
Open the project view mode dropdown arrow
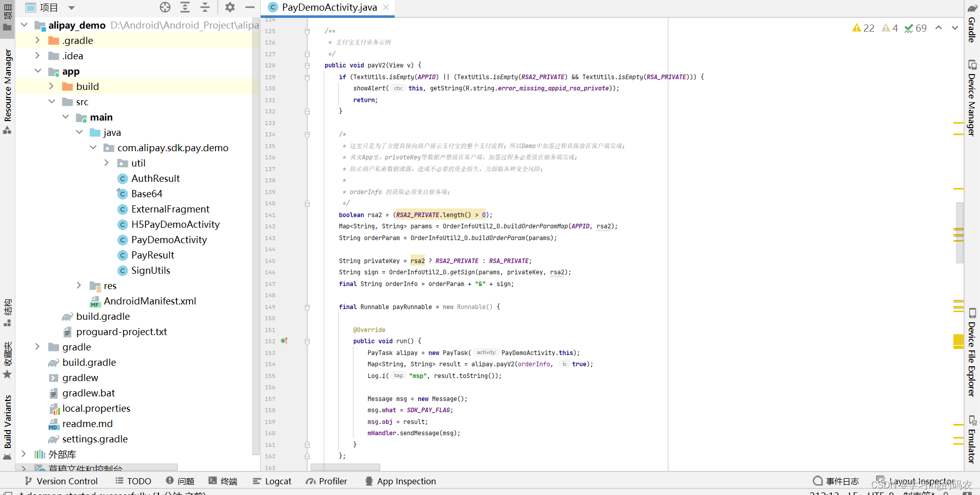pyautogui.click(x=72, y=8)
